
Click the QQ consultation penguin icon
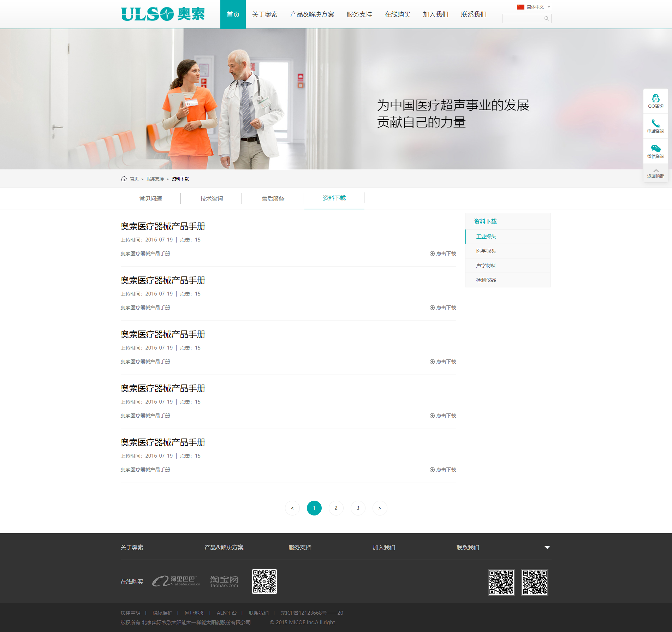pos(655,99)
